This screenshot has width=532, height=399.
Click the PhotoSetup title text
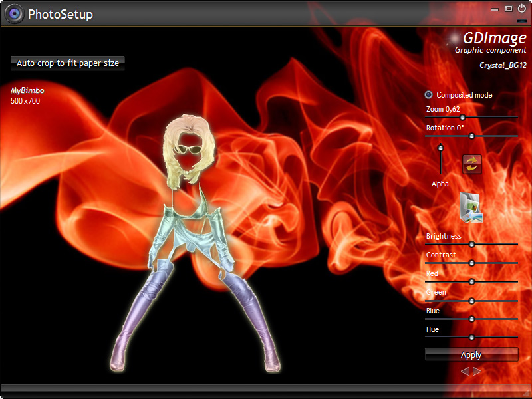61,14
